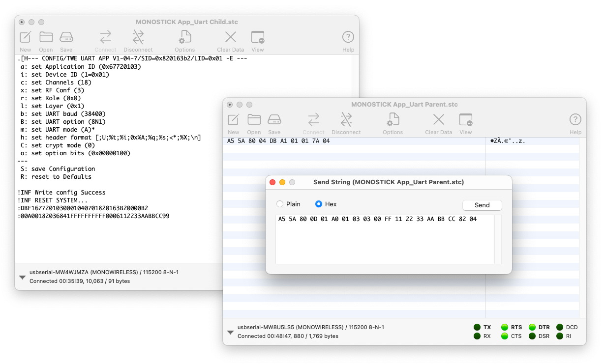
Task: Save the Child session via Save icon
Action: pos(66,38)
